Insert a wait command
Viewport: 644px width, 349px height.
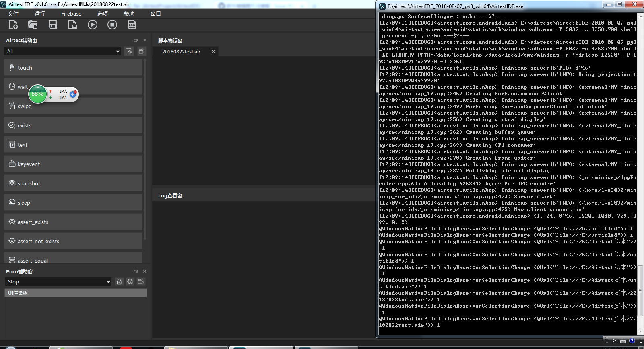(73, 87)
